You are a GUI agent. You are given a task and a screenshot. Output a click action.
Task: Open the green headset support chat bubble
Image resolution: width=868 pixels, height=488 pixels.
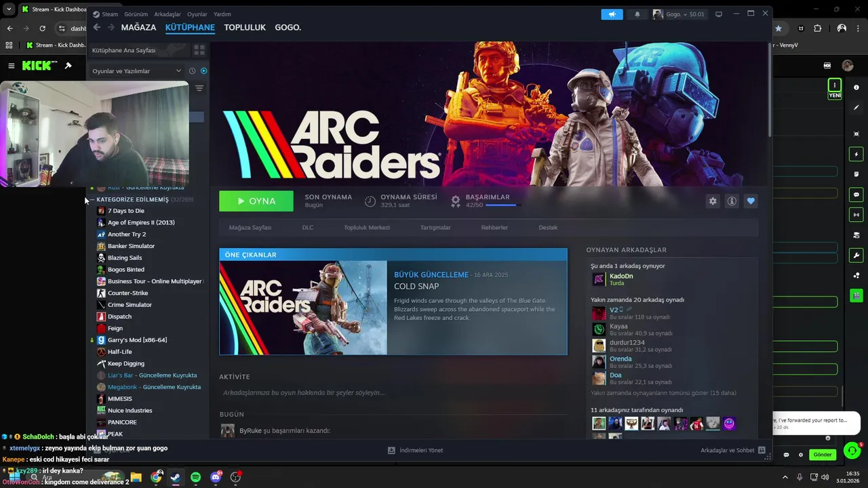852,451
